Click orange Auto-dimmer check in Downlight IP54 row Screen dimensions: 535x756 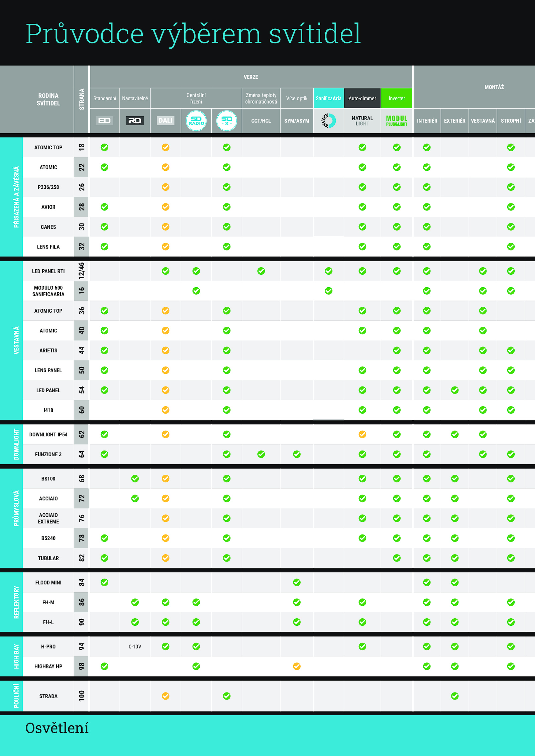click(x=362, y=434)
